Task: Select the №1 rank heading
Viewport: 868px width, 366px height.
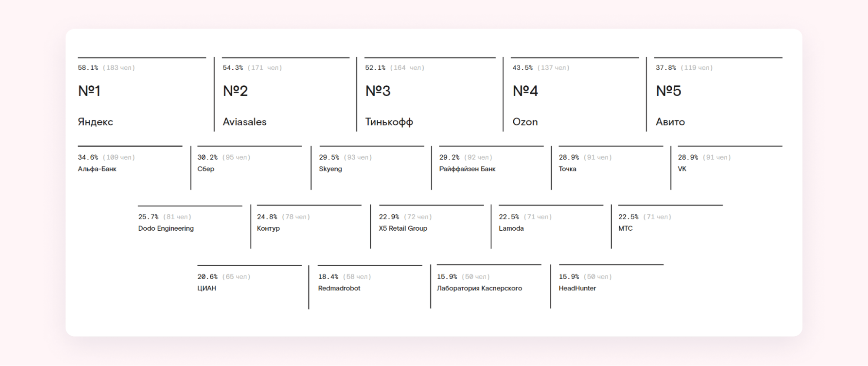Action: point(89,91)
